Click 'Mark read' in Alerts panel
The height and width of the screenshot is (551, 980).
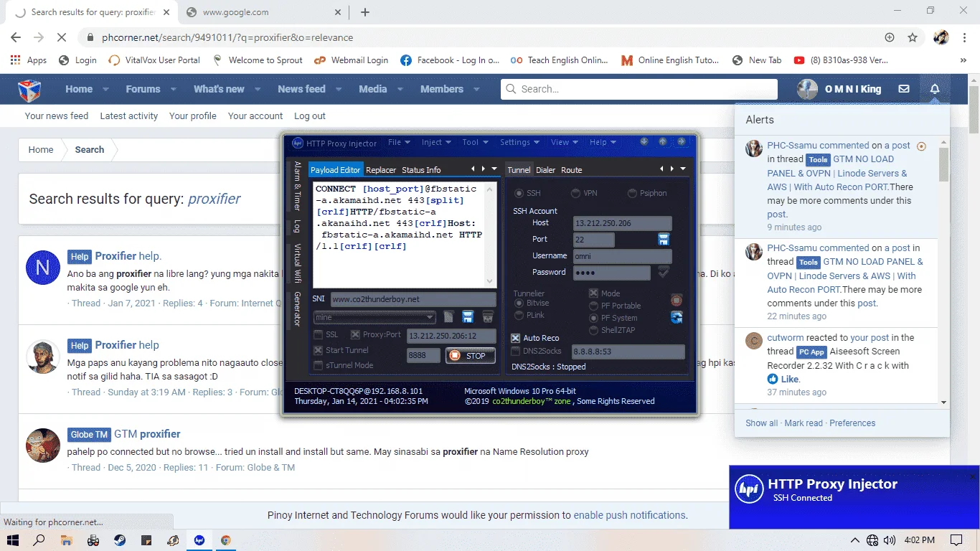click(804, 423)
